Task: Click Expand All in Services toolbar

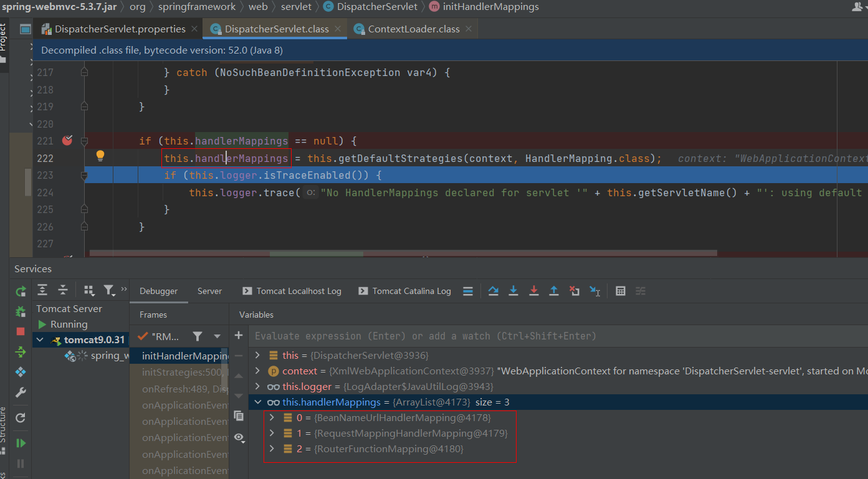Action: coord(42,290)
